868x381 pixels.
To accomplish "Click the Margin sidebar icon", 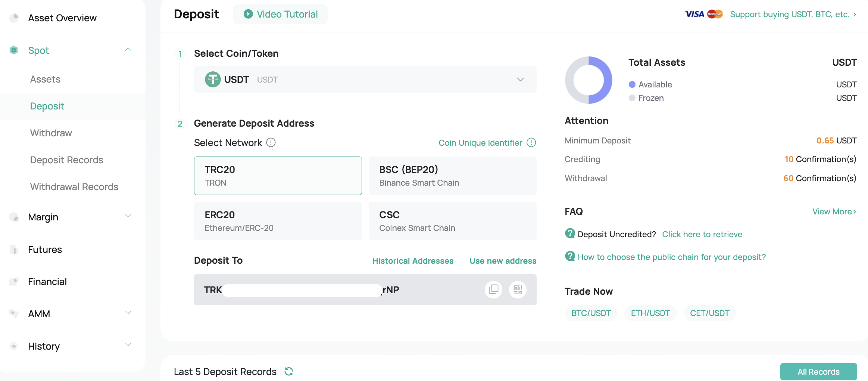I will coord(14,217).
